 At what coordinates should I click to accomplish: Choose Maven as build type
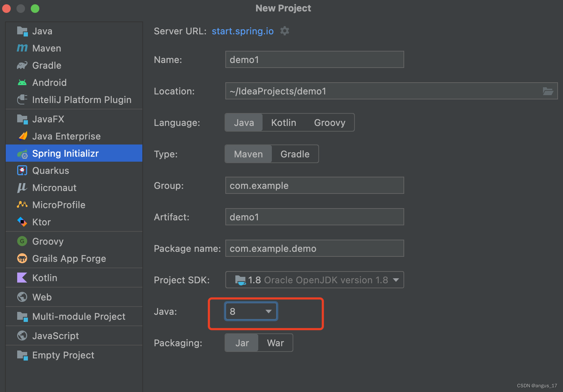[x=248, y=154]
